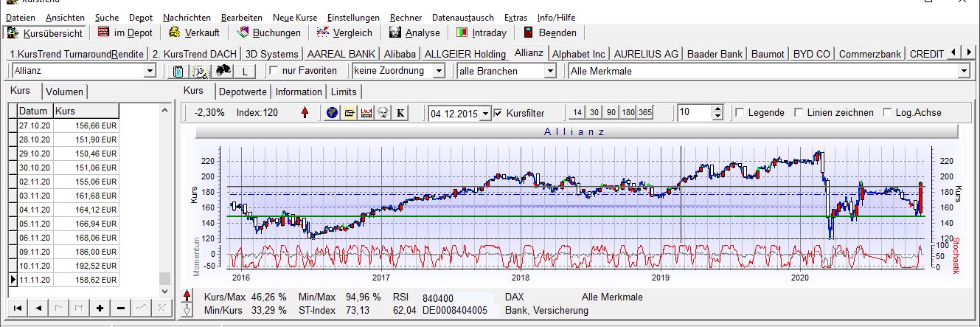Screen dimensions: 980x327
Task: Click the price table vertical scrollbar down arrow
Action: pos(164,291)
